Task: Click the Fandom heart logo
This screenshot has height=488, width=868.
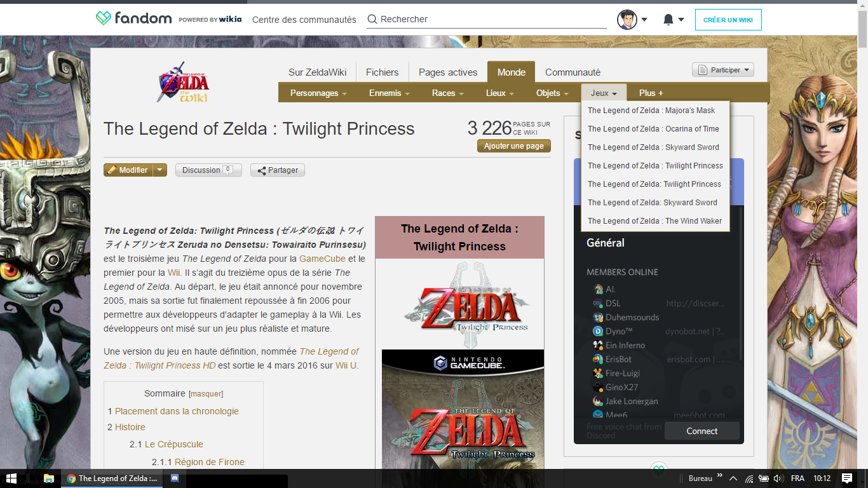Action: click(104, 18)
